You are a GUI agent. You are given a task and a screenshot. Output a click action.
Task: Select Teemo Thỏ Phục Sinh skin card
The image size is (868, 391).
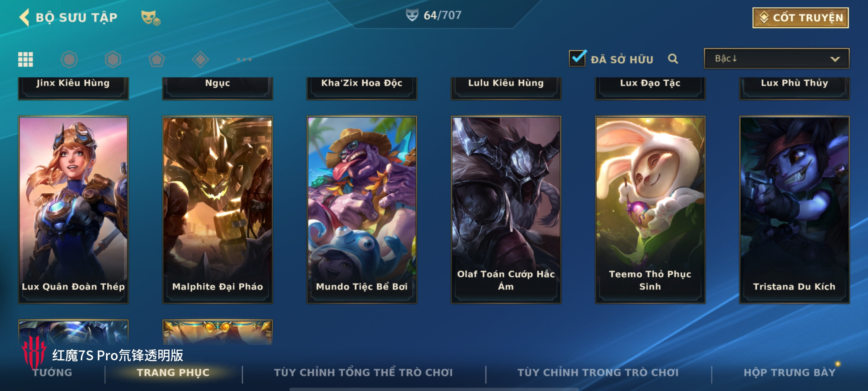(x=650, y=210)
